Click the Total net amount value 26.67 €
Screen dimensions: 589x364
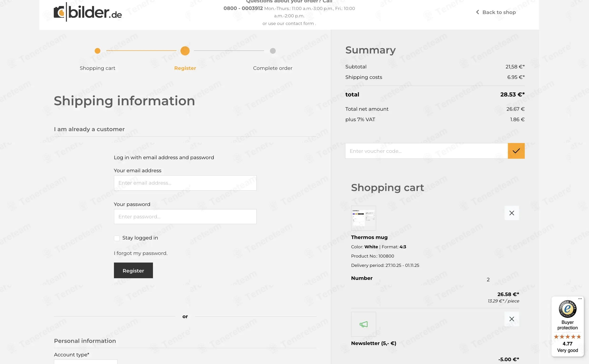coord(515,109)
